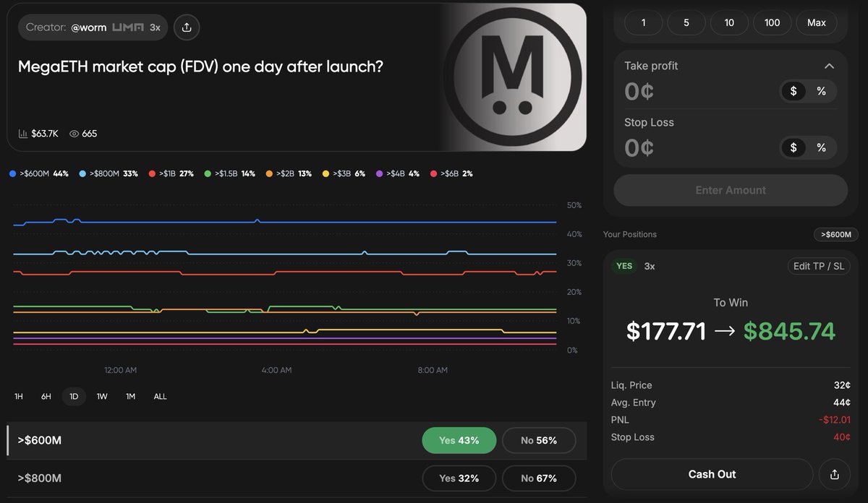Viewport: 868px width, 503px height.
Task: Toggle the >$600M blue legend dot
Action: coord(12,174)
